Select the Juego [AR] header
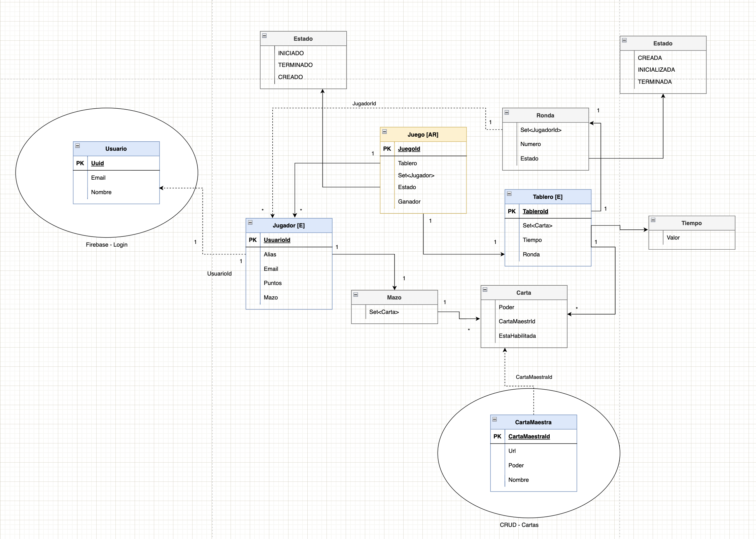The image size is (756, 539). coord(423,135)
